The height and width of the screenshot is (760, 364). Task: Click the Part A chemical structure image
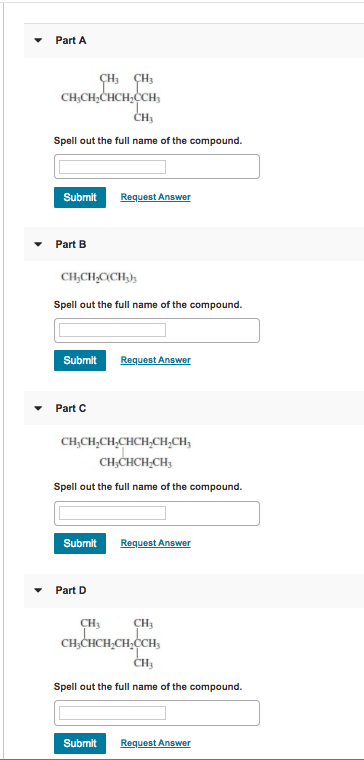[111, 97]
